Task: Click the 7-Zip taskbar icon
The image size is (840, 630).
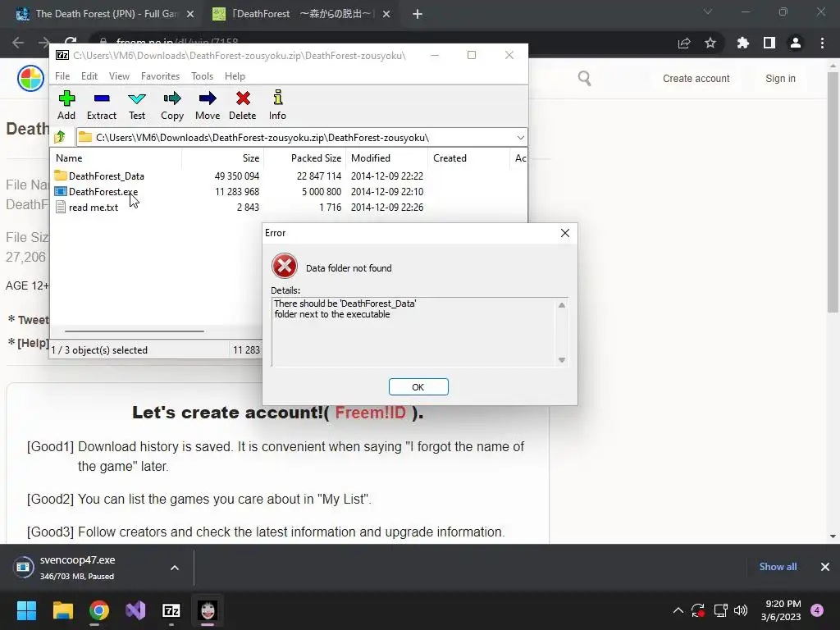Action: pos(171,610)
